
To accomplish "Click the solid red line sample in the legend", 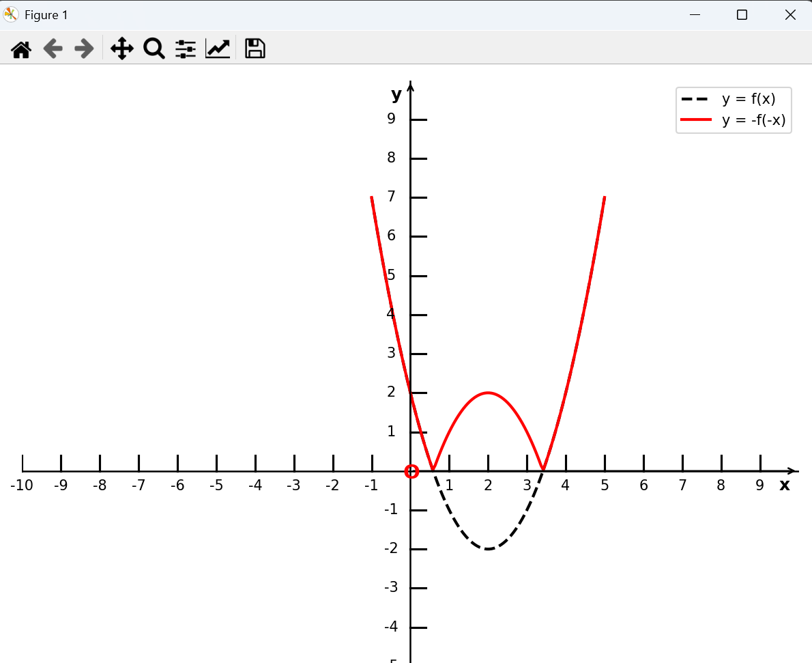I will pos(696,119).
